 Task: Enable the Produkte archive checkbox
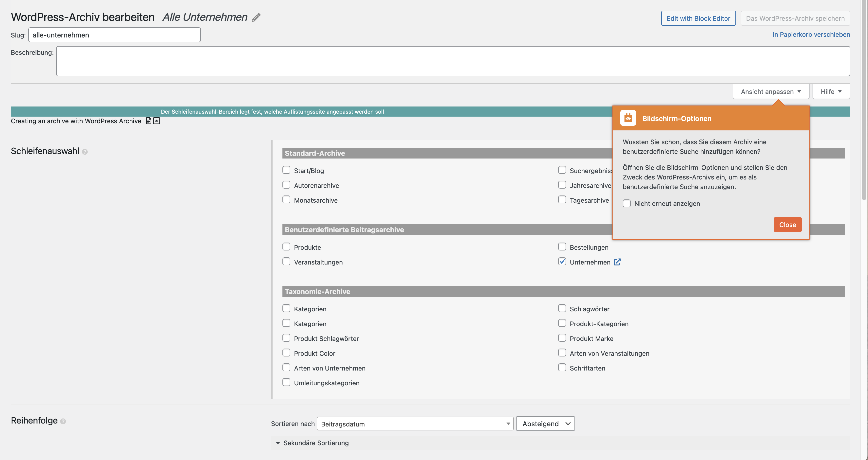tap(286, 246)
